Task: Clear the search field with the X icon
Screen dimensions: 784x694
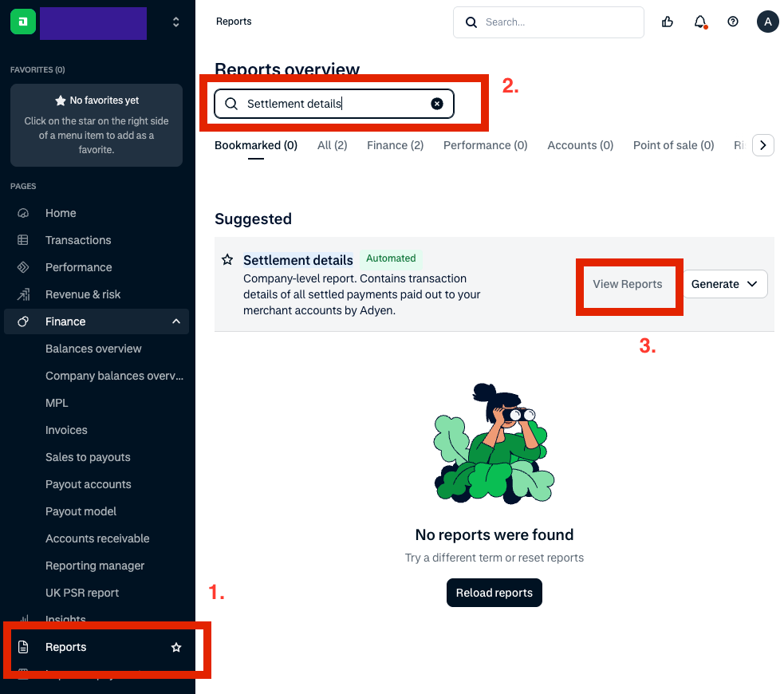Action: (x=437, y=103)
